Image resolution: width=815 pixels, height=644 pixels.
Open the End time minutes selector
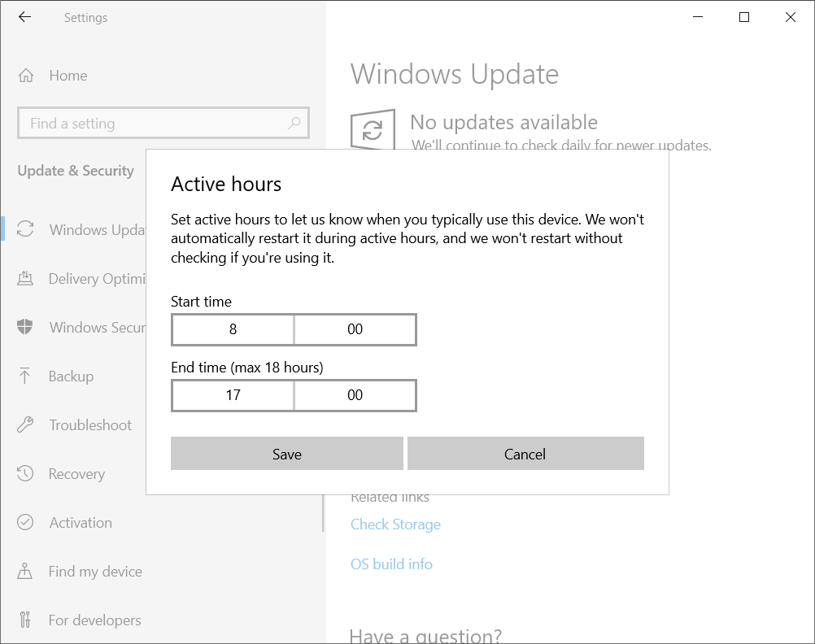(x=355, y=395)
